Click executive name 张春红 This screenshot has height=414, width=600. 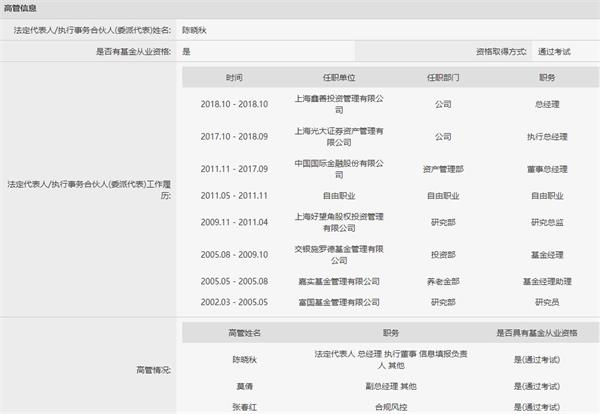pos(244,406)
